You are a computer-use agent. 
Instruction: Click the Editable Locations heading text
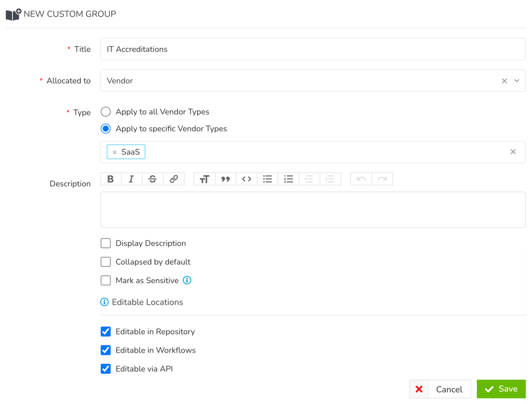(x=148, y=302)
